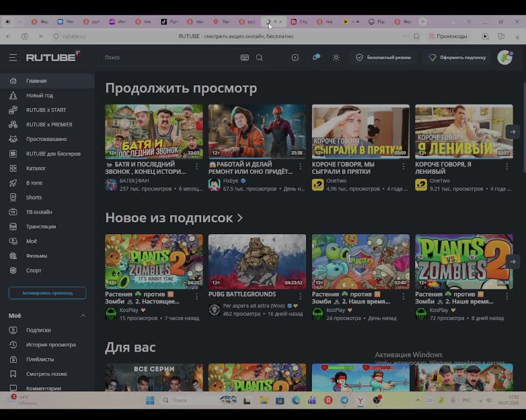526x420 pixels.
Task: Open Per aspera ad astra (Woo) channel
Action: click(254, 306)
